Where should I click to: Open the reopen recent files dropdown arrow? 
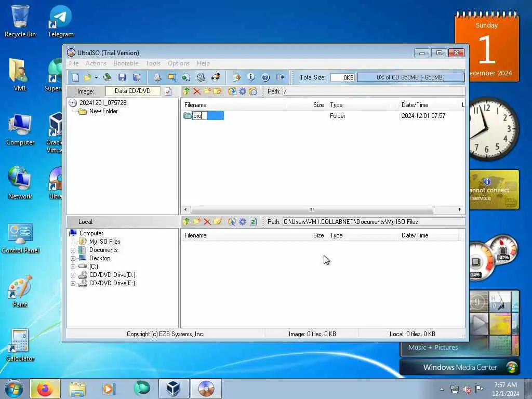[96, 78]
